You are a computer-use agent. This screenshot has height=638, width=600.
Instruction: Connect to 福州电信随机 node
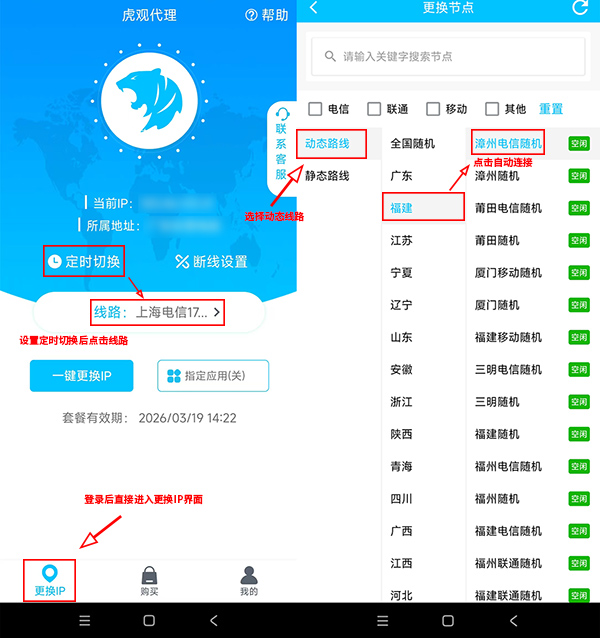pos(508,466)
